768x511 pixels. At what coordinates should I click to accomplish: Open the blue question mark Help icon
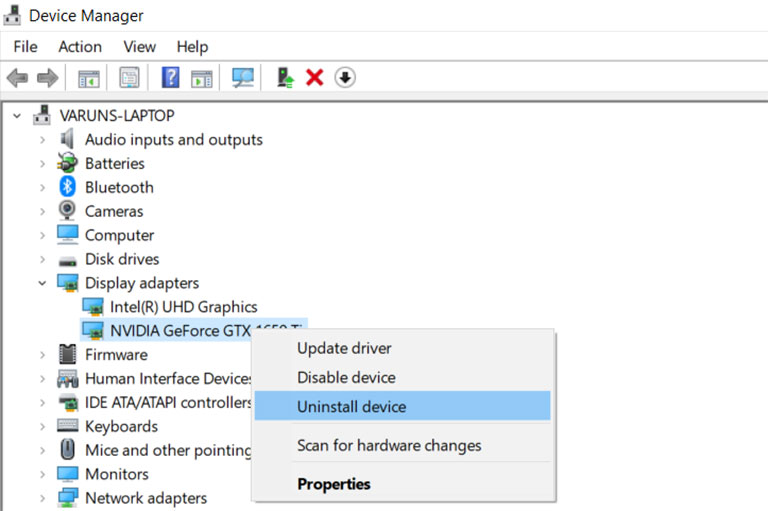point(170,77)
